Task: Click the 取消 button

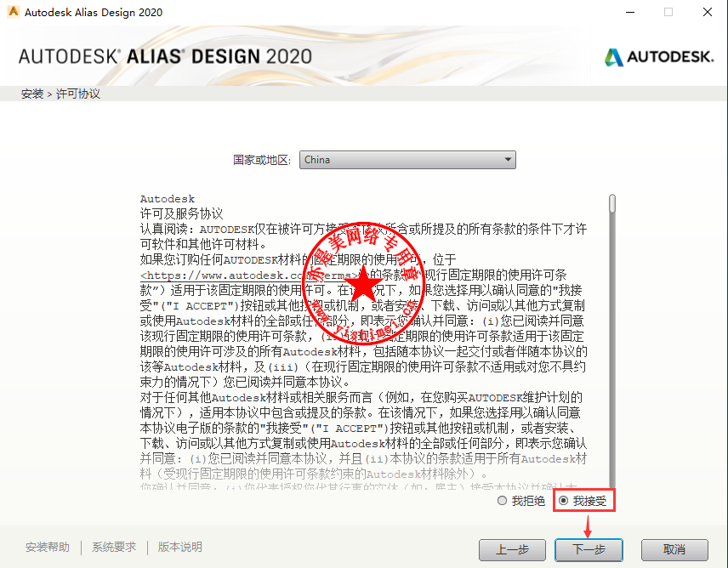Action: 674,550
